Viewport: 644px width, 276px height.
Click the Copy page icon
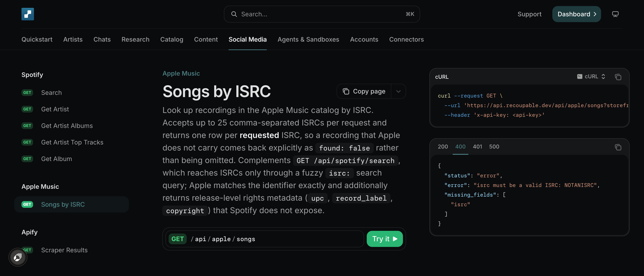(x=346, y=91)
